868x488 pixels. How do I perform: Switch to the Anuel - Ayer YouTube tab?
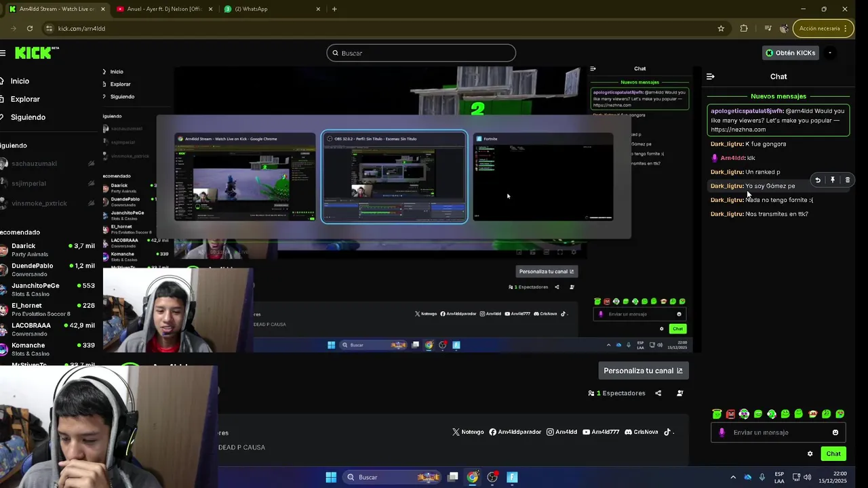(x=165, y=9)
